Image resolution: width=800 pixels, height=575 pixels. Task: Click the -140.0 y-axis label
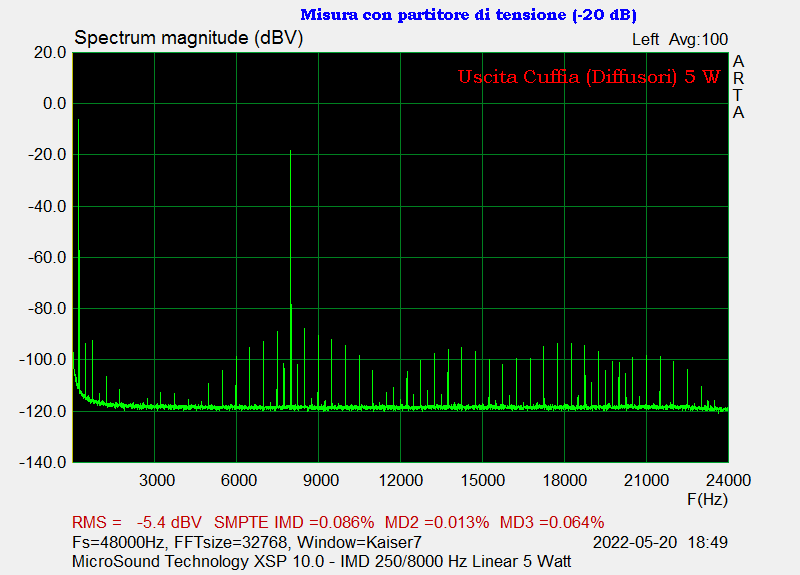tap(43, 463)
